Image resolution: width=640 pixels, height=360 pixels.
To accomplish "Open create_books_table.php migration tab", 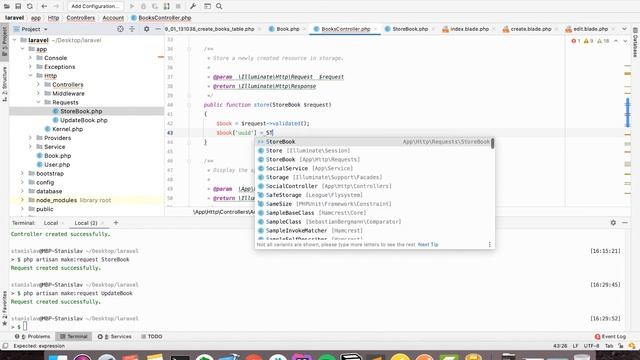I will [x=209, y=29].
